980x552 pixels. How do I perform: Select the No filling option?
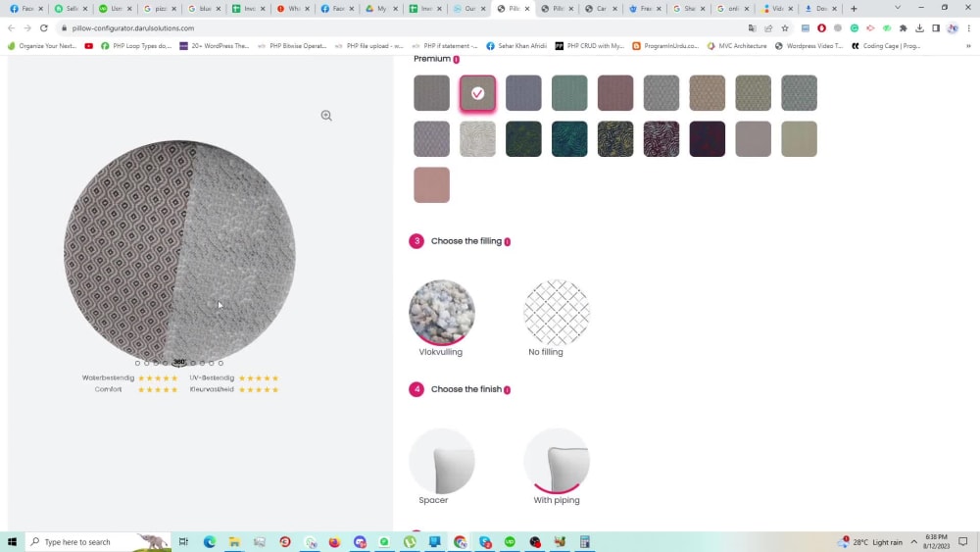click(x=557, y=312)
